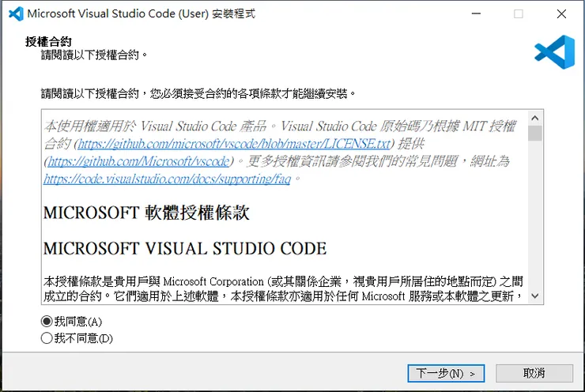Click the license text scroll-up arrow

pos(535,119)
